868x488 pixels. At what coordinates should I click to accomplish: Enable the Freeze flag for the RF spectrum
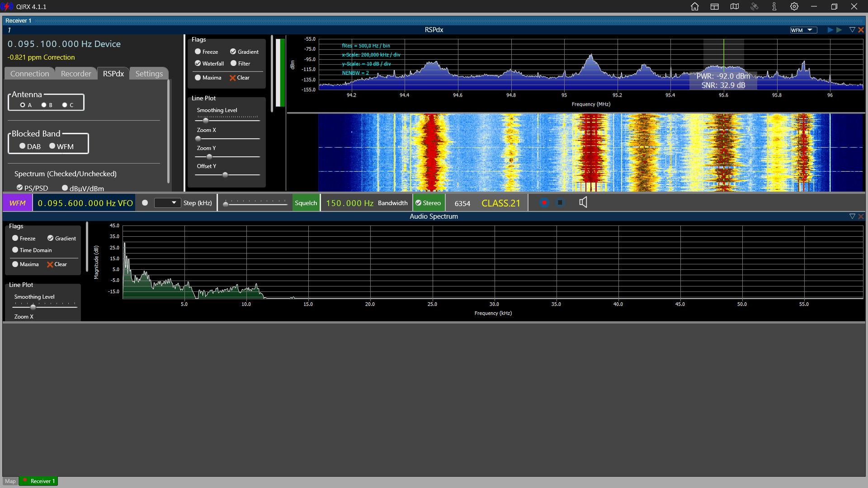point(198,52)
